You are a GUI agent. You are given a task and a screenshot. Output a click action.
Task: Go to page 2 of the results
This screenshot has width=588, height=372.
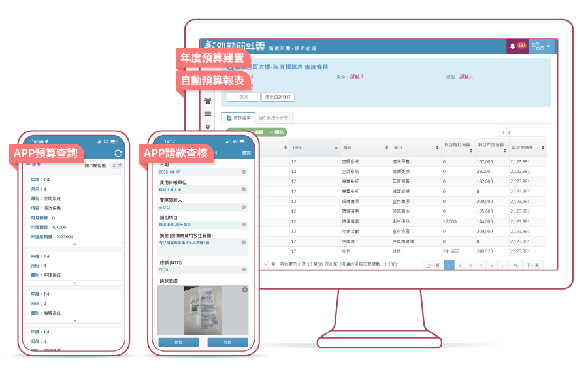click(460, 265)
